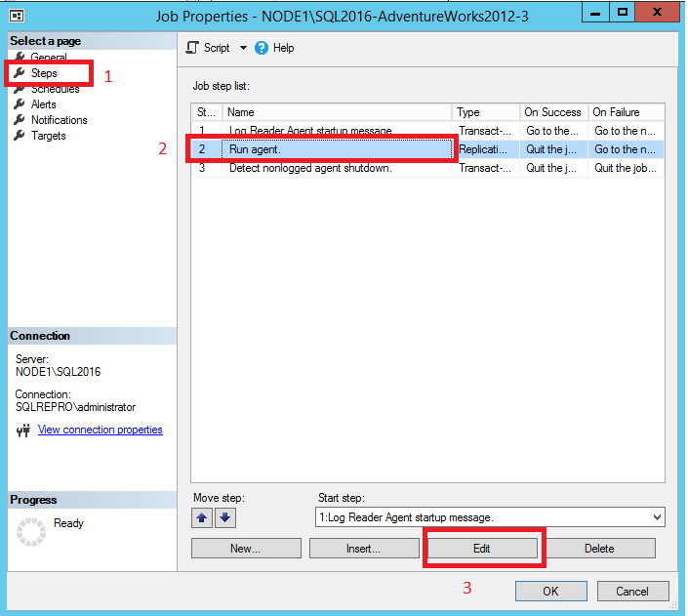Move step up with blue arrow
The height and width of the screenshot is (616, 688).
202,517
